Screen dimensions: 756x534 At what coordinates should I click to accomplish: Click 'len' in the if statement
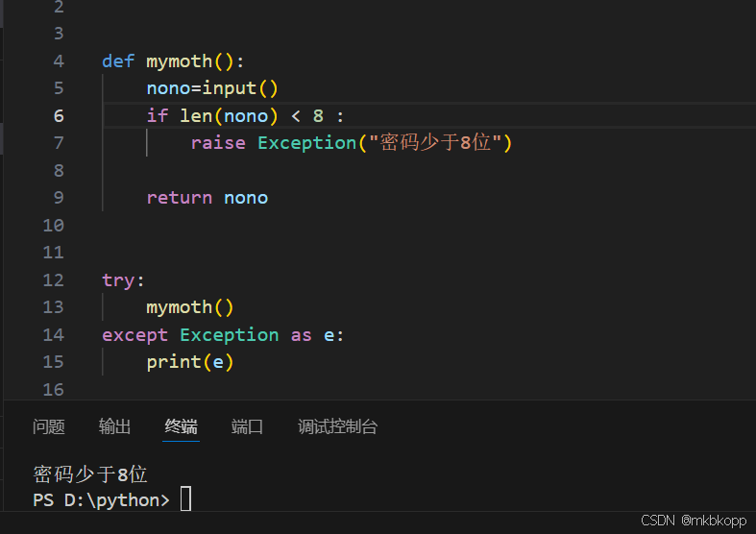[x=196, y=115]
